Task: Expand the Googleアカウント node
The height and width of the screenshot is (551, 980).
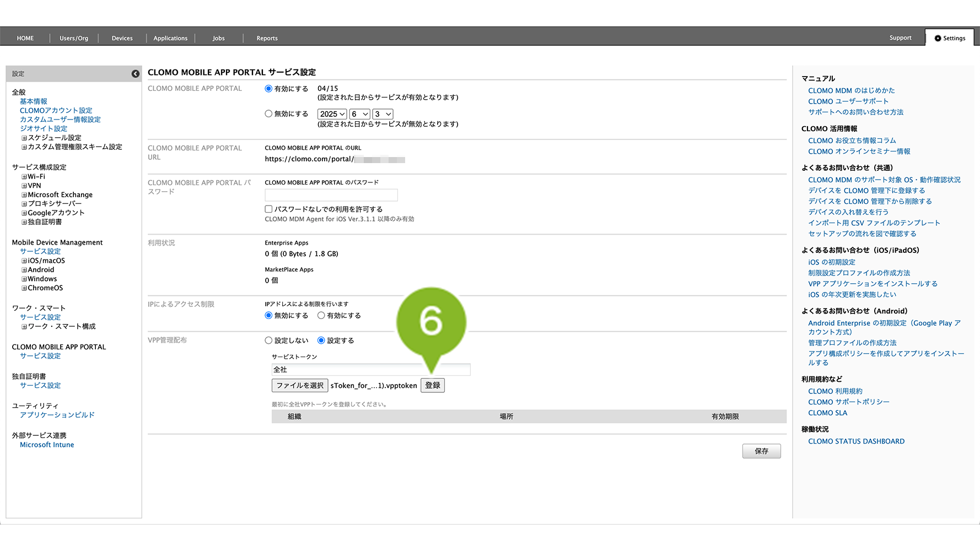Action: pos(24,213)
